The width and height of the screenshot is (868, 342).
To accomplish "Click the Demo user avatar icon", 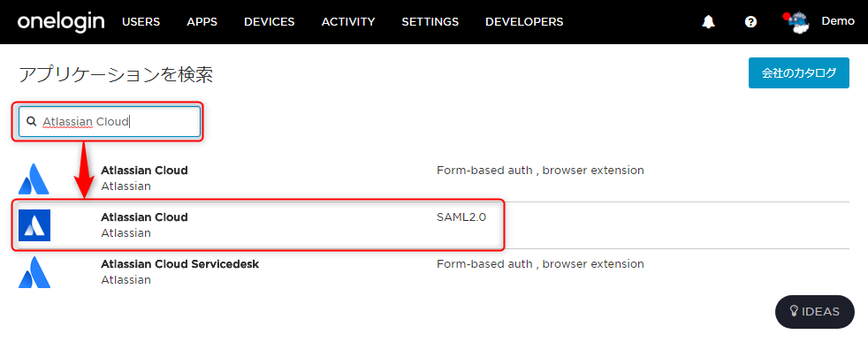I will tap(797, 23).
